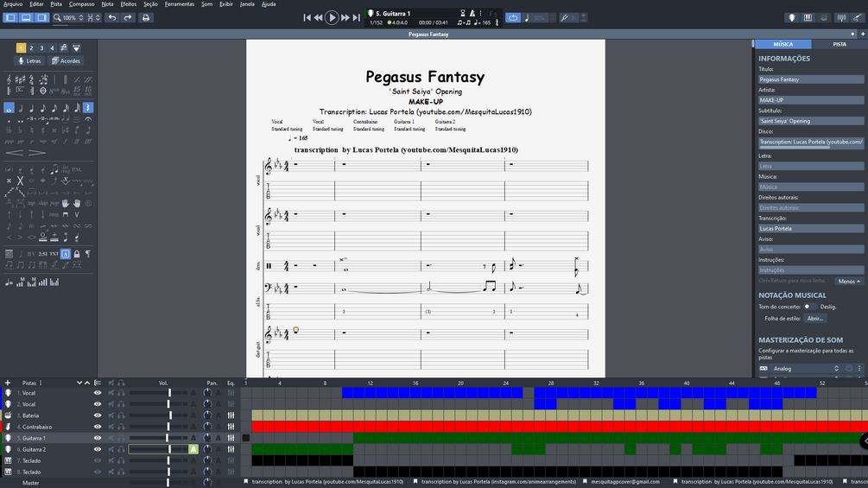868x488 pixels.
Task: Click the 6. Guitarra 2 volume slider
Action: pyautogui.click(x=158, y=449)
